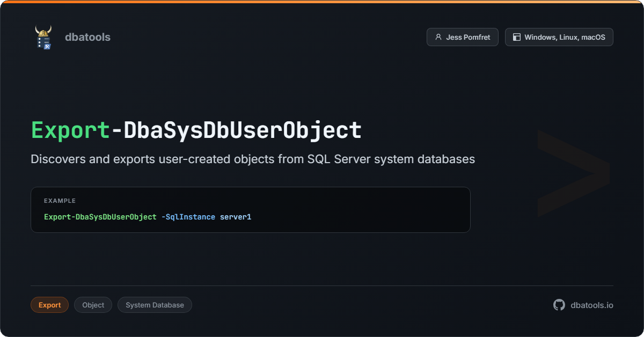Image resolution: width=644 pixels, height=337 pixels.
Task: Click the example command Export-DbaSysDbUserObject
Action: coord(100,217)
